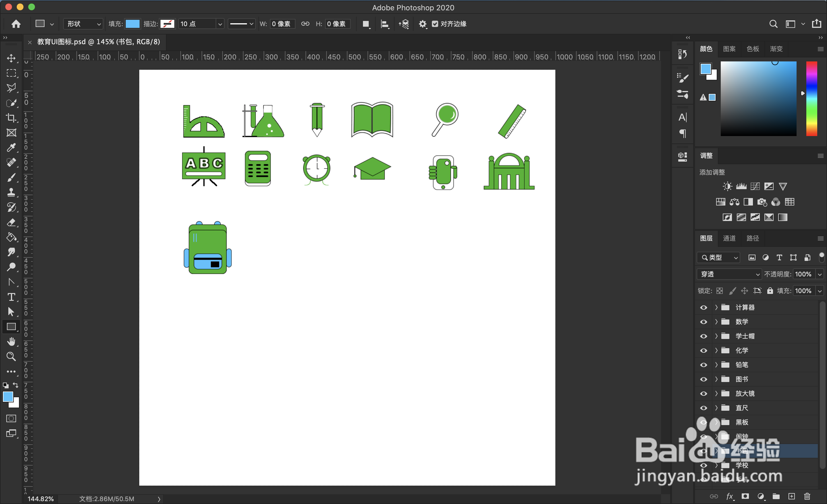
Task: Open the 穿透 blend mode dropdown
Action: (729, 274)
